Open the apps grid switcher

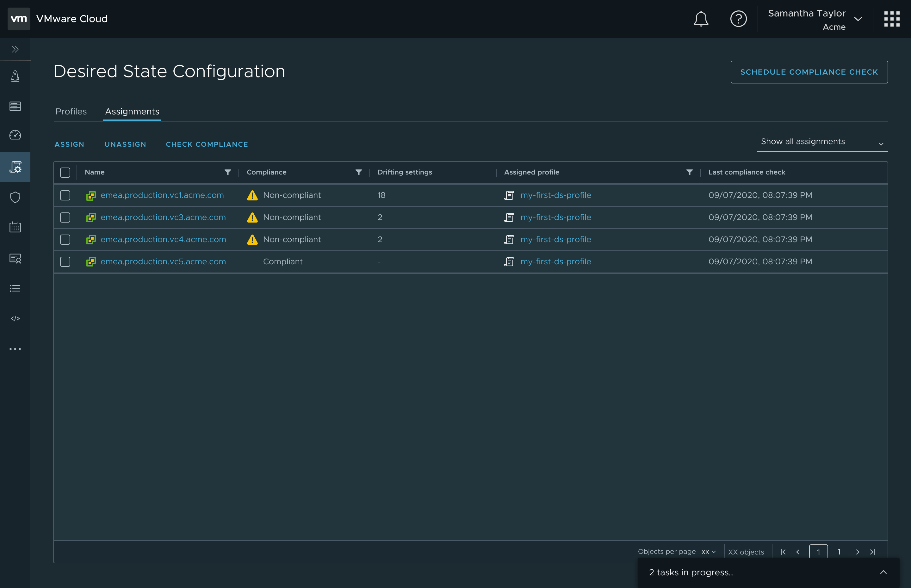[892, 19]
